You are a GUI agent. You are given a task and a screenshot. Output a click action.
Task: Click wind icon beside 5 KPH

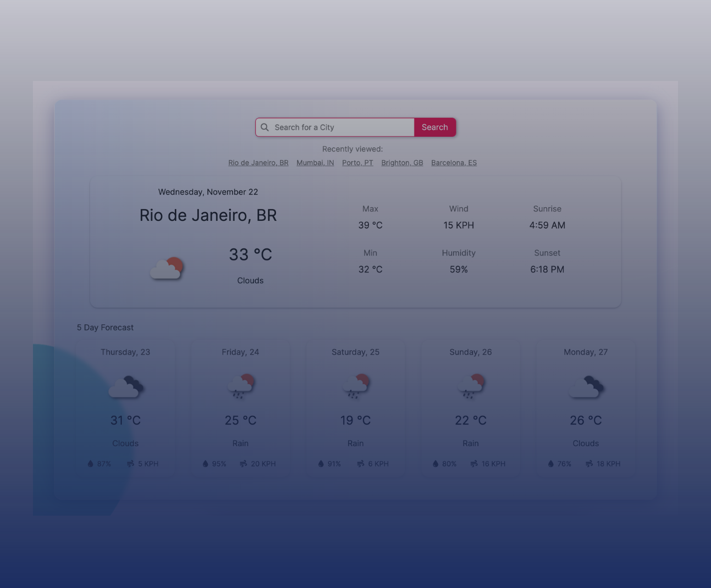(131, 464)
